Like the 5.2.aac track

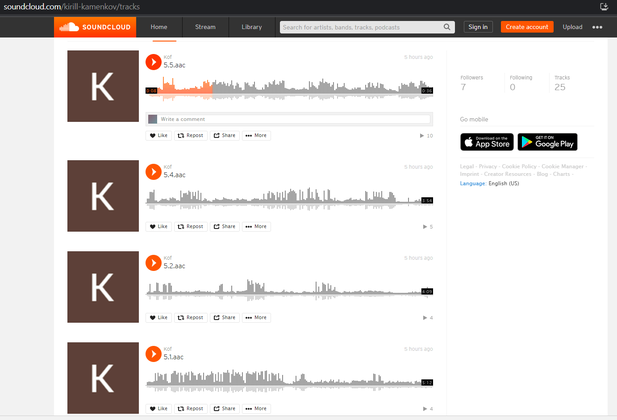click(159, 317)
